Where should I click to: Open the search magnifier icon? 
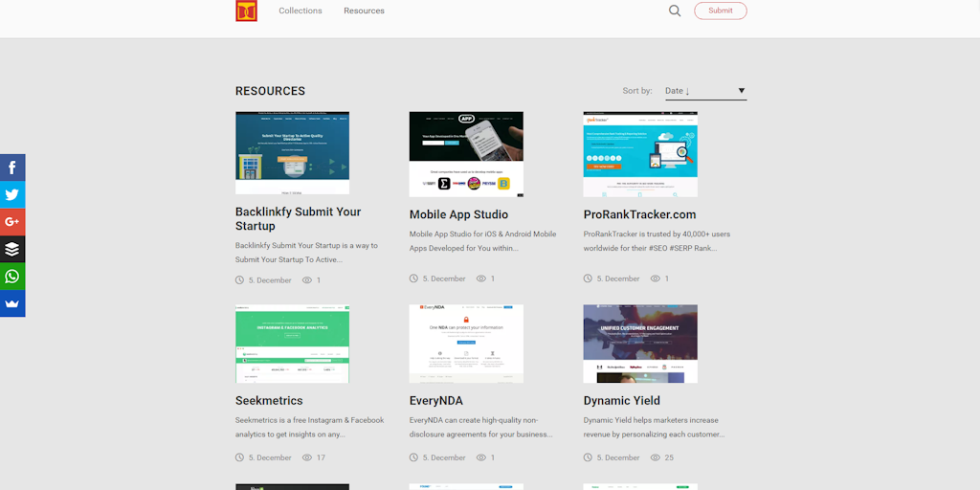coord(675,11)
